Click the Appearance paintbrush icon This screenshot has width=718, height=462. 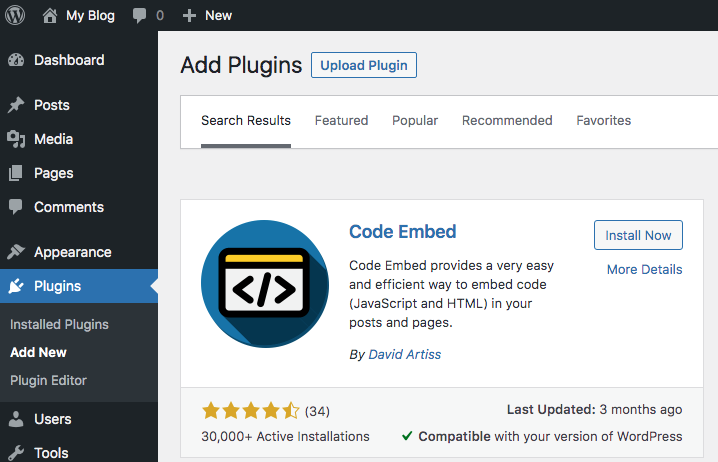pyautogui.click(x=16, y=252)
